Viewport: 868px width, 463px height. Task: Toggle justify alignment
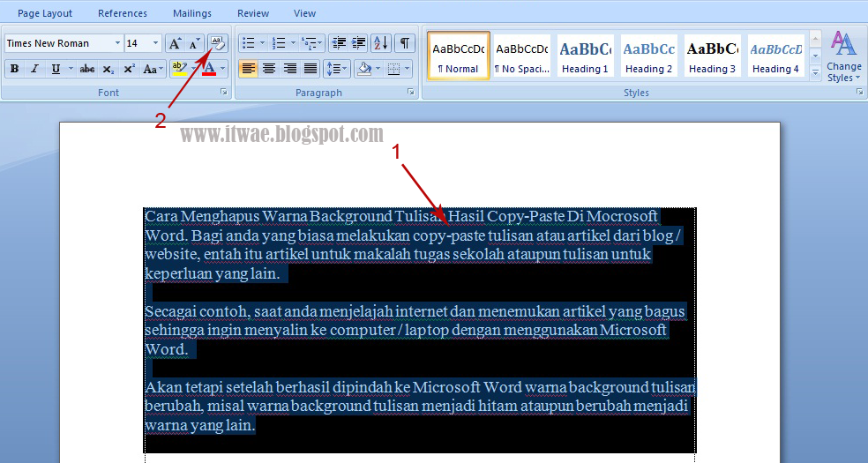[x=310, y=69]
